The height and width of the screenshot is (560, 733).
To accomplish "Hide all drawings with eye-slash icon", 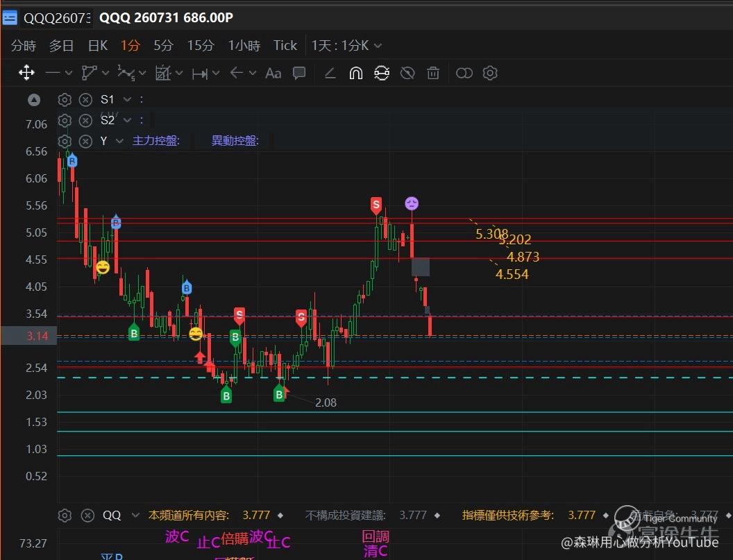I will point(407,73).
